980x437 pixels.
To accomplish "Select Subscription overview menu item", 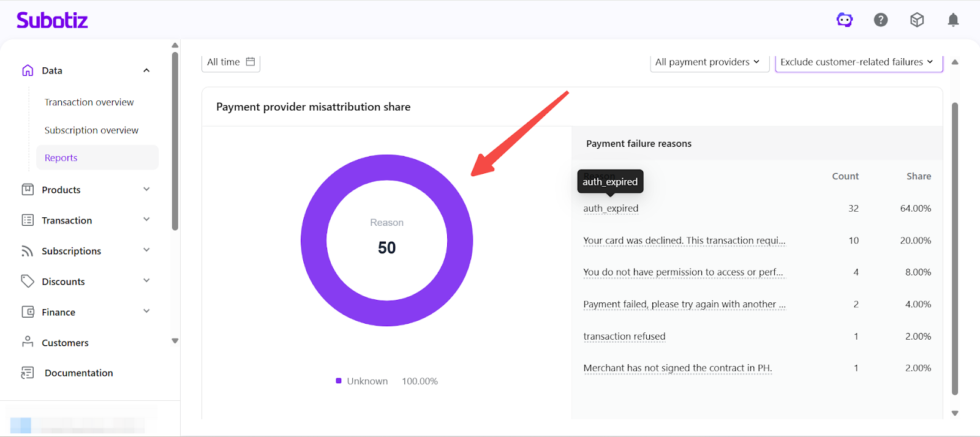I will [92, 130].
